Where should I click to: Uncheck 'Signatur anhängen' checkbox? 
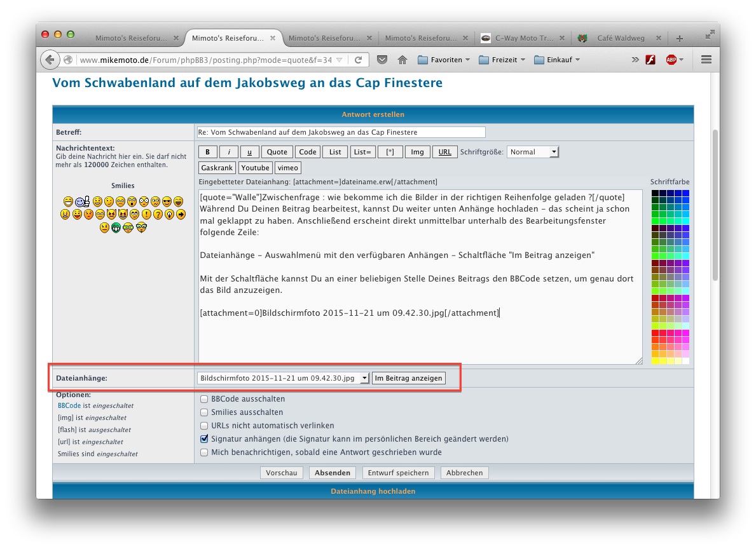204,438
